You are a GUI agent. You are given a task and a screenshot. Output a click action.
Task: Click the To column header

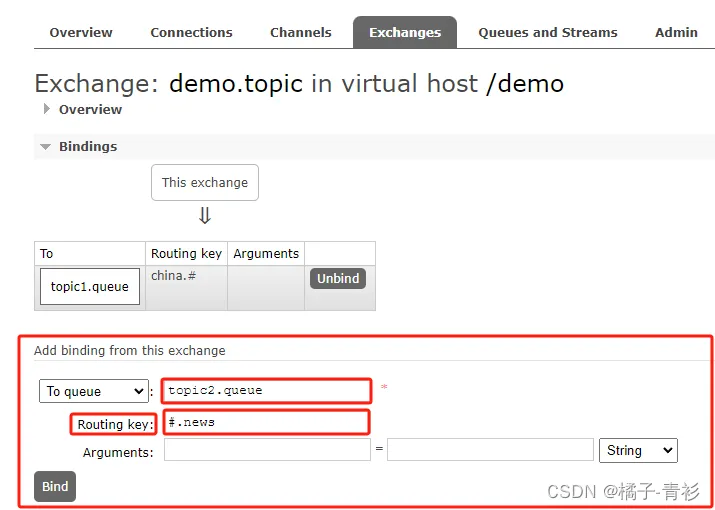[x=90, y=254]
